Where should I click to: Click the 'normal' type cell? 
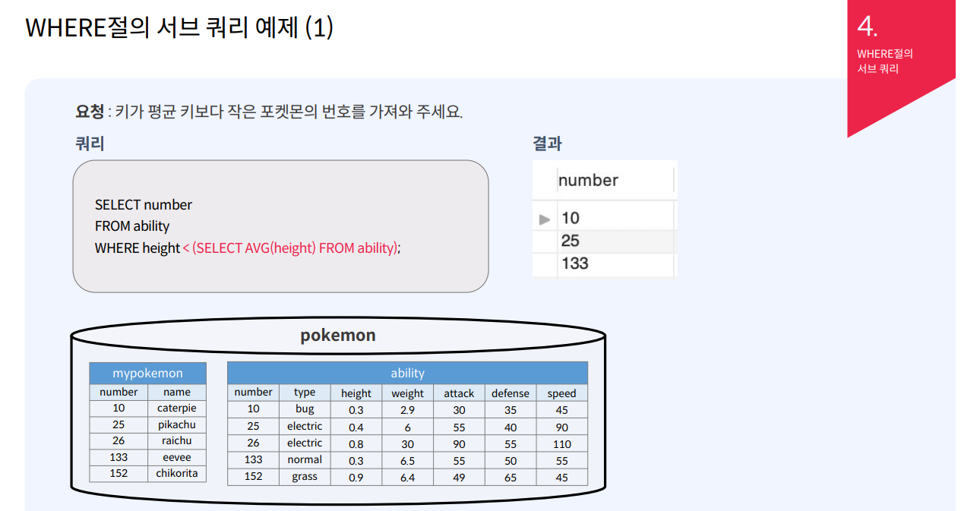(305, 460)
